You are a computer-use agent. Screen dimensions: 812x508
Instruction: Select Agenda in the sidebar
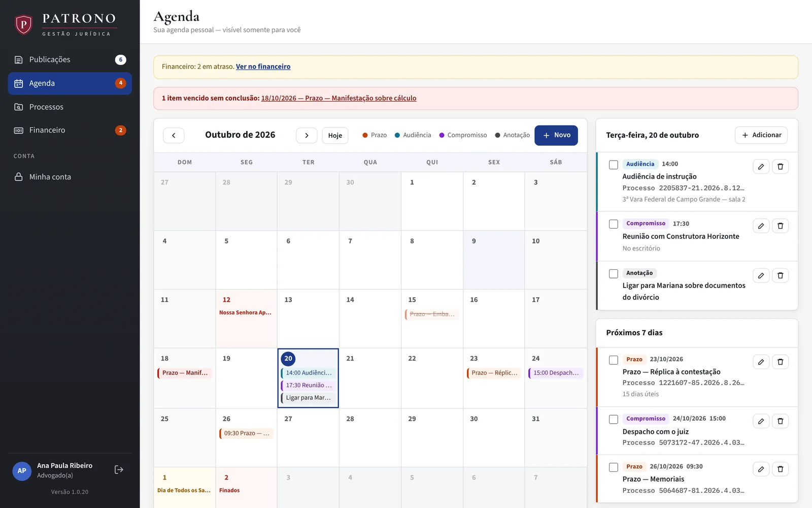[70, 83]
